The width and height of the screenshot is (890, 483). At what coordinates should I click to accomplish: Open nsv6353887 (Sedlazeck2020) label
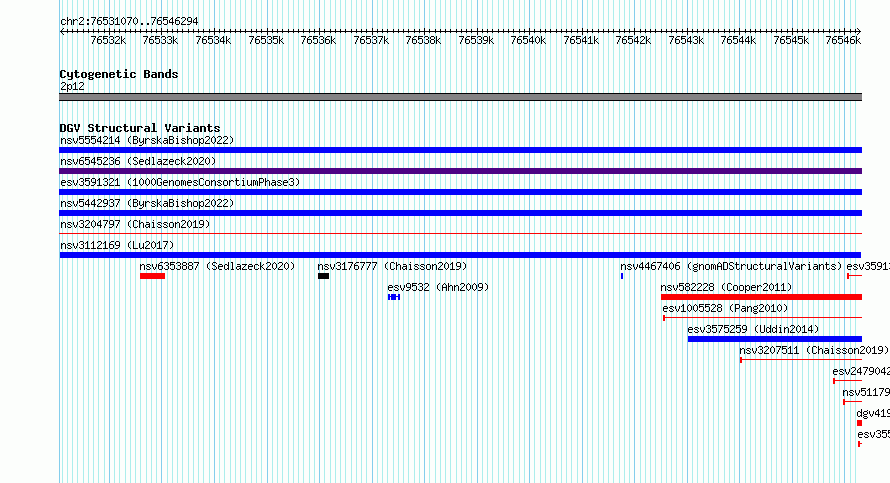pos(217,266)
